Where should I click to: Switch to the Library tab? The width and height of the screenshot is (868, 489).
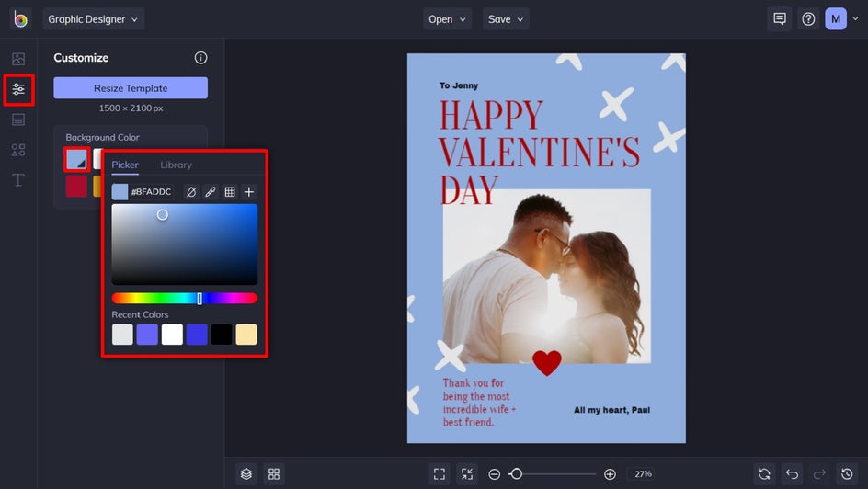(176, 165)
